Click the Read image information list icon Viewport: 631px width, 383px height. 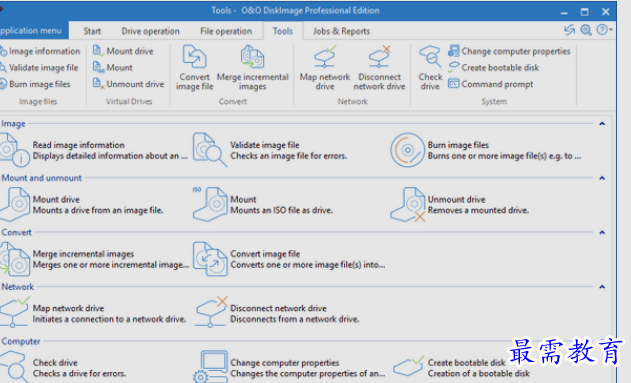click(x=14, y=150)
